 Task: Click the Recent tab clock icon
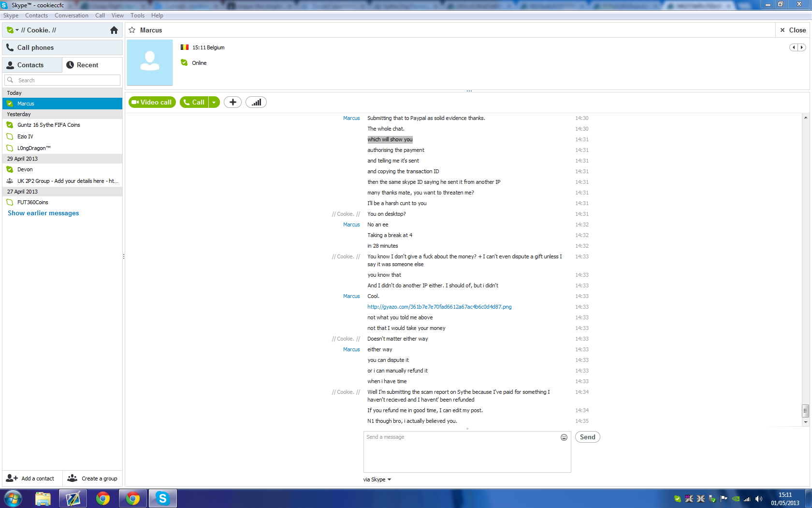pos(70,65)
